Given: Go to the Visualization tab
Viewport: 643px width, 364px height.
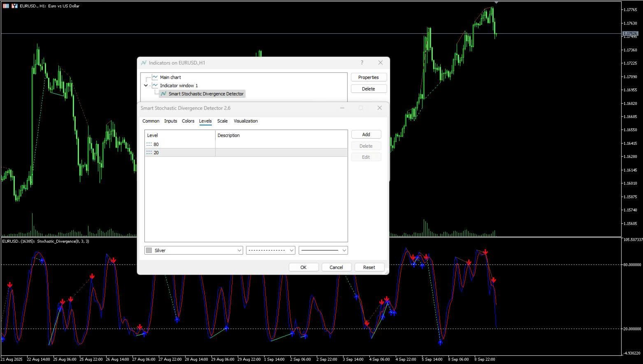Looking at the screenshot, I should click(x=246, y=121).
